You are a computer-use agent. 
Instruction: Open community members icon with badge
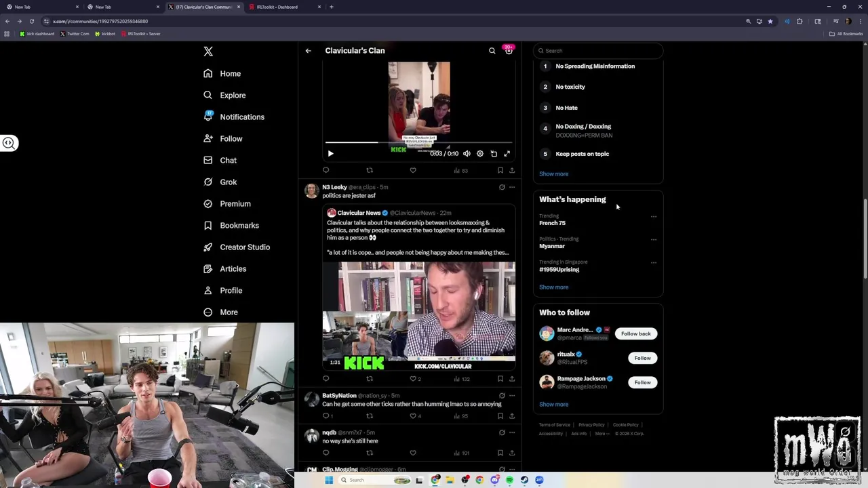509,50
